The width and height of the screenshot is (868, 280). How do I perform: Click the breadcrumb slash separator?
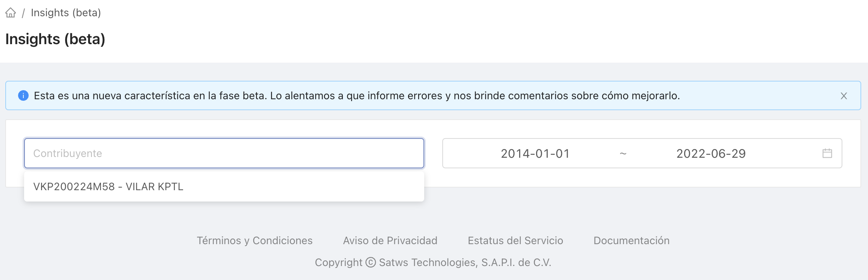(x=23, y=13)
